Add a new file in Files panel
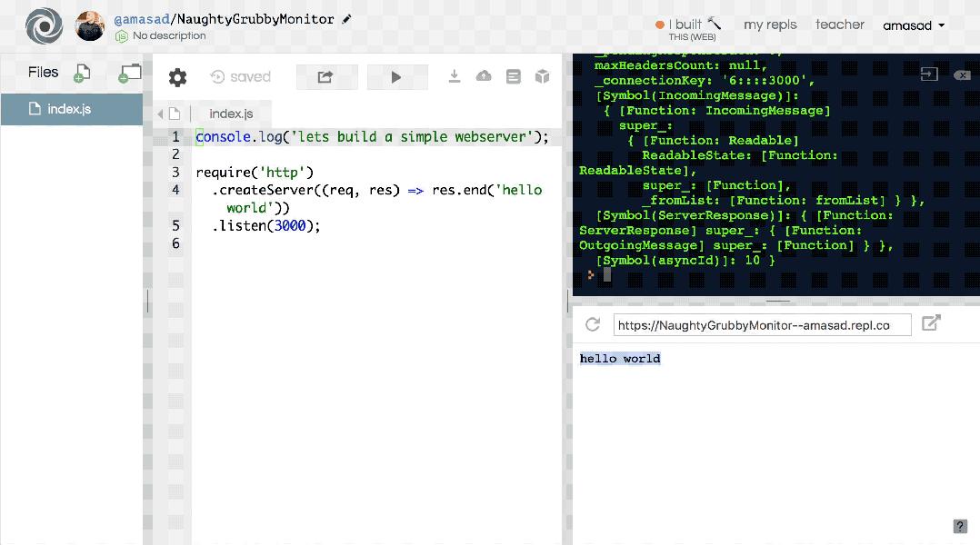The width and height of the screenshot is (980, 545). (82, 74)
